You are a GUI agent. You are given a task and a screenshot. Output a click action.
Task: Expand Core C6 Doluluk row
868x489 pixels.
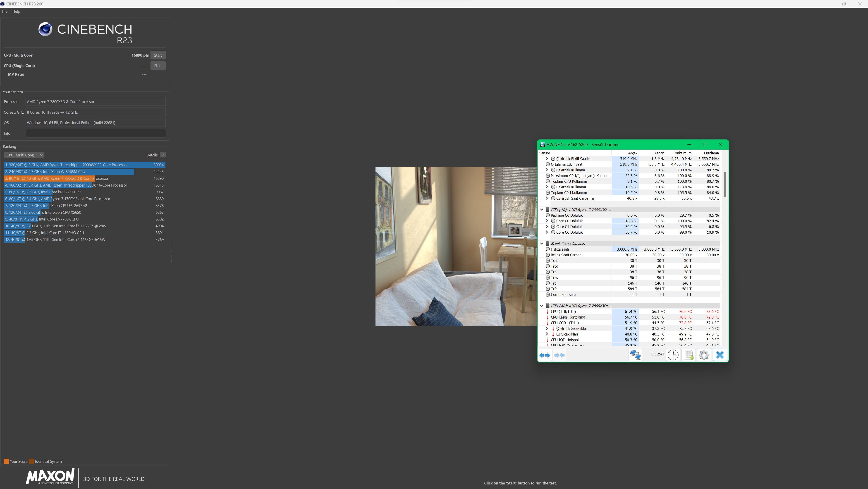click(x=547, y=233)
